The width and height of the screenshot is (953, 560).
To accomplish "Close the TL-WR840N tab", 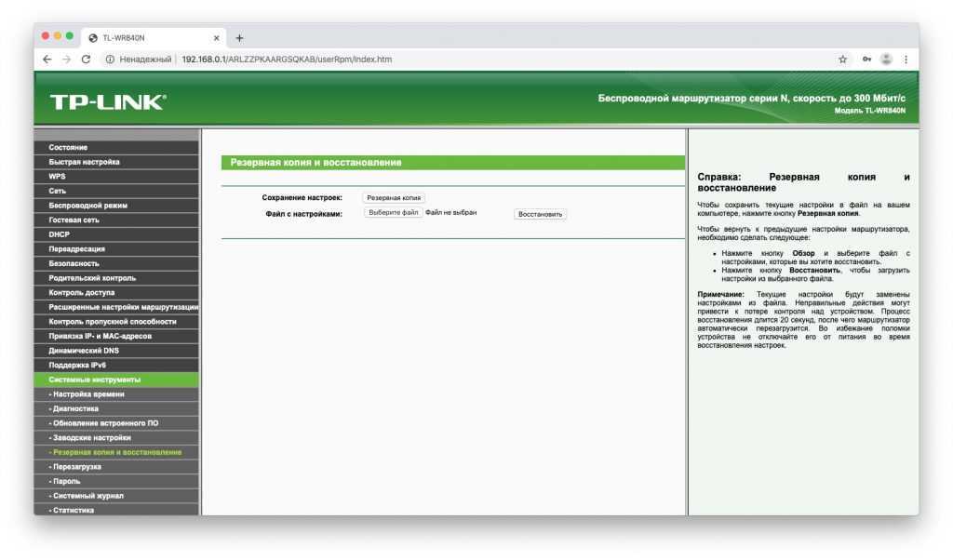I will pos(217,38).
